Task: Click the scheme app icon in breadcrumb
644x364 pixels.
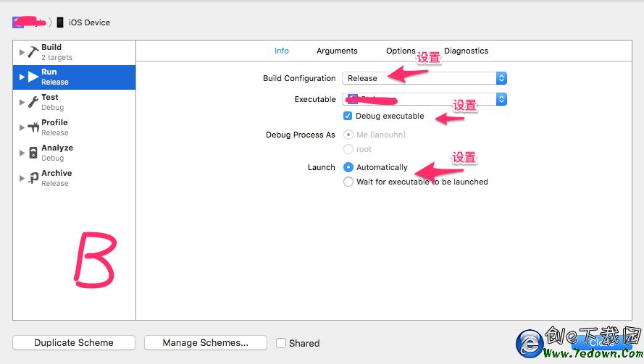Action: click(x=19, y=22)
